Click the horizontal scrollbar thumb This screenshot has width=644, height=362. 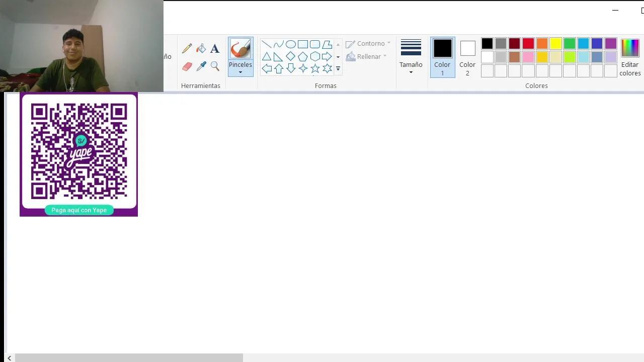click(129, 358)
